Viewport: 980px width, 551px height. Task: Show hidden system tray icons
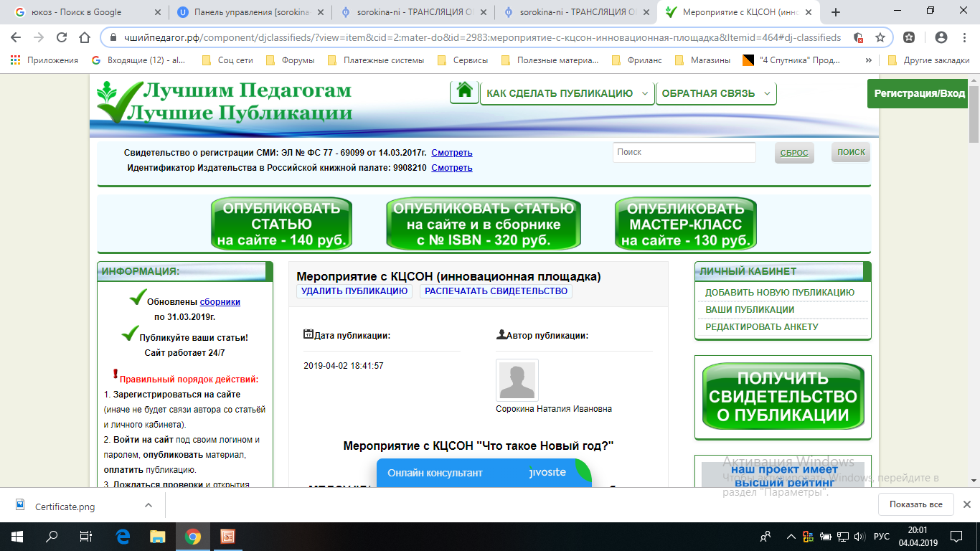[x=790, y=536]
